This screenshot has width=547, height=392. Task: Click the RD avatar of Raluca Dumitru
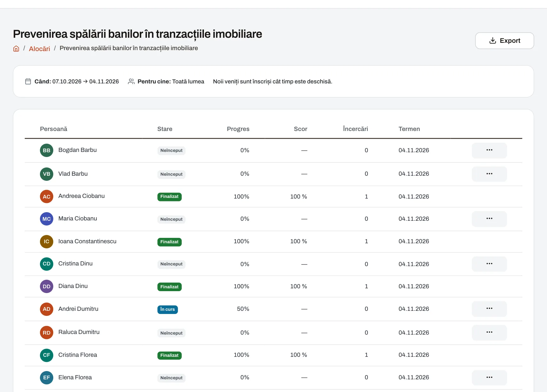point(47,333)
